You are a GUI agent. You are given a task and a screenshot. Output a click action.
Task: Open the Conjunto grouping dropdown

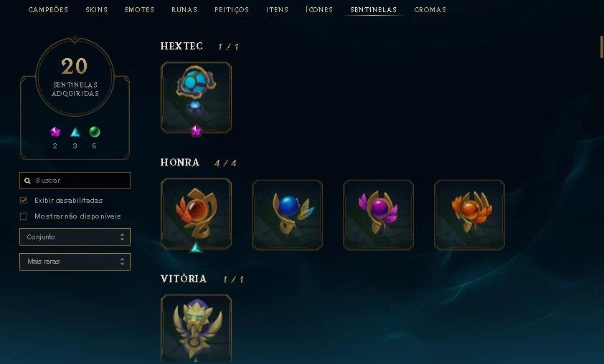pos(75,236)
